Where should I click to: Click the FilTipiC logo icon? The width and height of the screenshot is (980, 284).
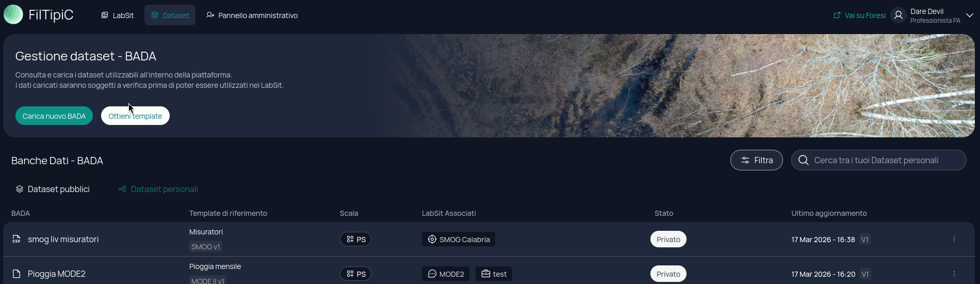coord(13,14)
